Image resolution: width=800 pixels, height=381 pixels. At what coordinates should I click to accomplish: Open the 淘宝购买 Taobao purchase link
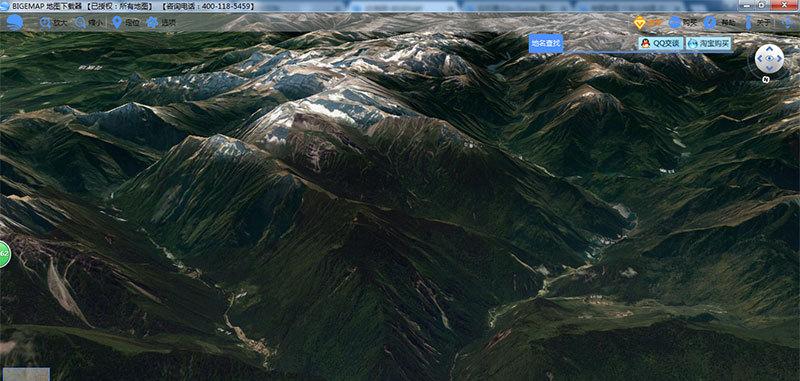tap(709, 44)
